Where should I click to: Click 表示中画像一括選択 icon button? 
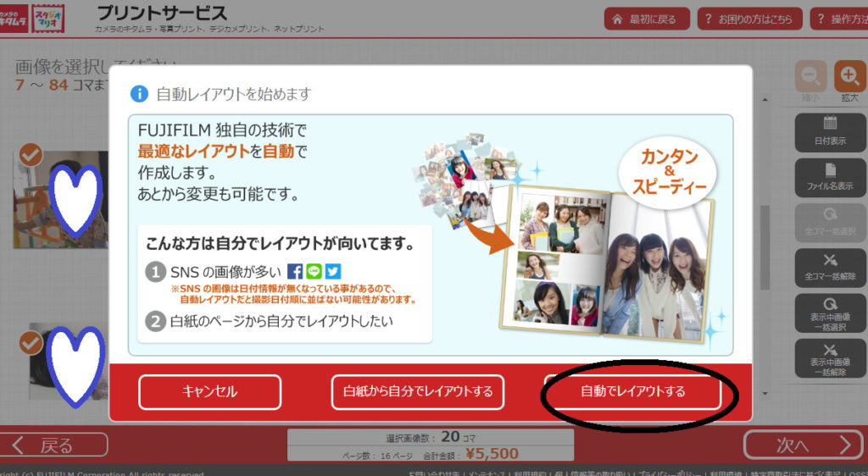[830, 313]
